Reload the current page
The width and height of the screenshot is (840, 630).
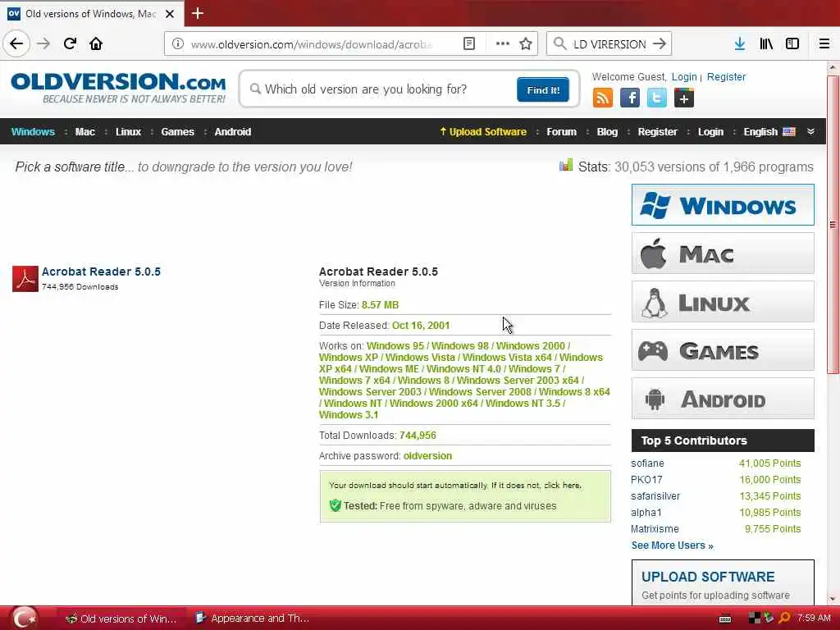(x=71, y=43)
